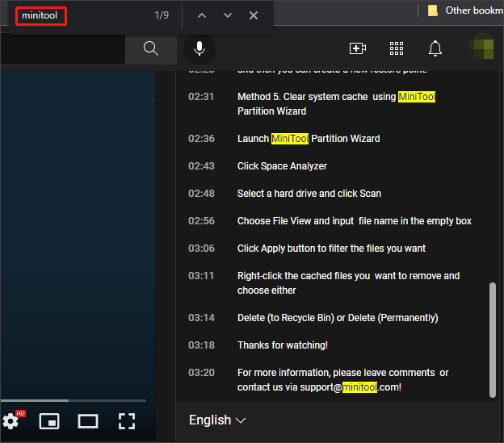Go to next find match with down arrow
Image resolution: width=504 pixels, height=443 pixels.
228,15
